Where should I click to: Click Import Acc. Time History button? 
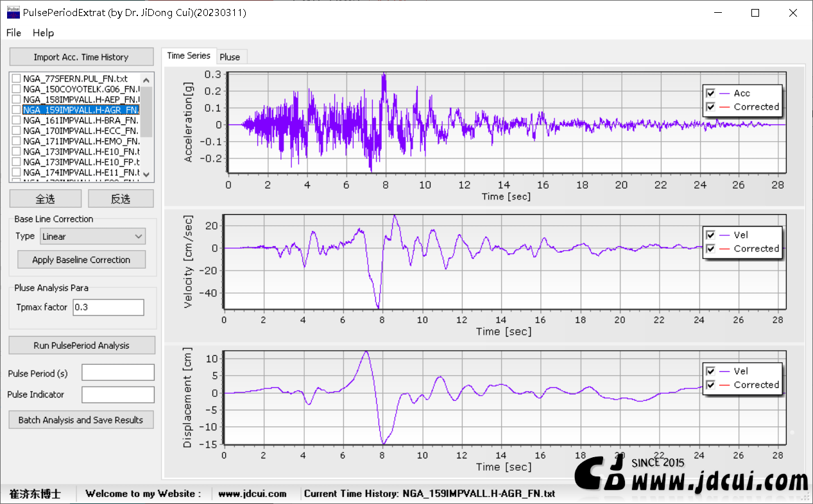click(x=81, y=57)
